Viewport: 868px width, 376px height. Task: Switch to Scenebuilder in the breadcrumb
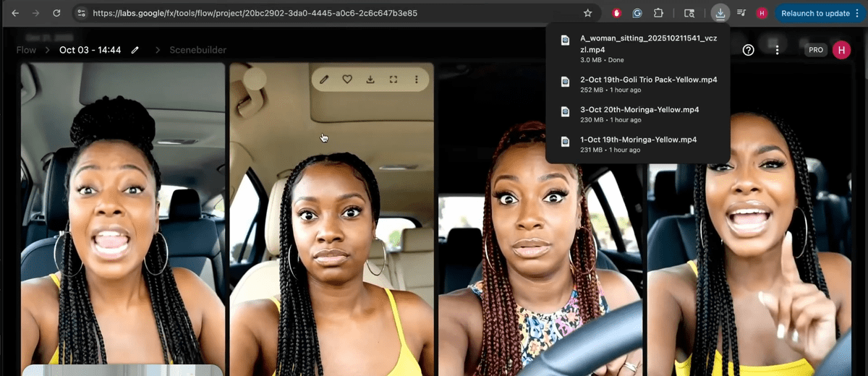coord(197,50)
